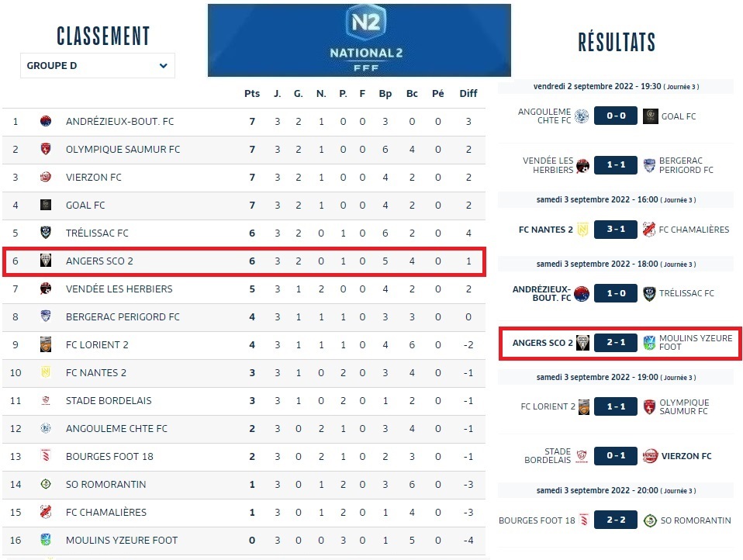Open the GROUPE D dropdown
Screen dimensions: 743x560
coord(97,66)
